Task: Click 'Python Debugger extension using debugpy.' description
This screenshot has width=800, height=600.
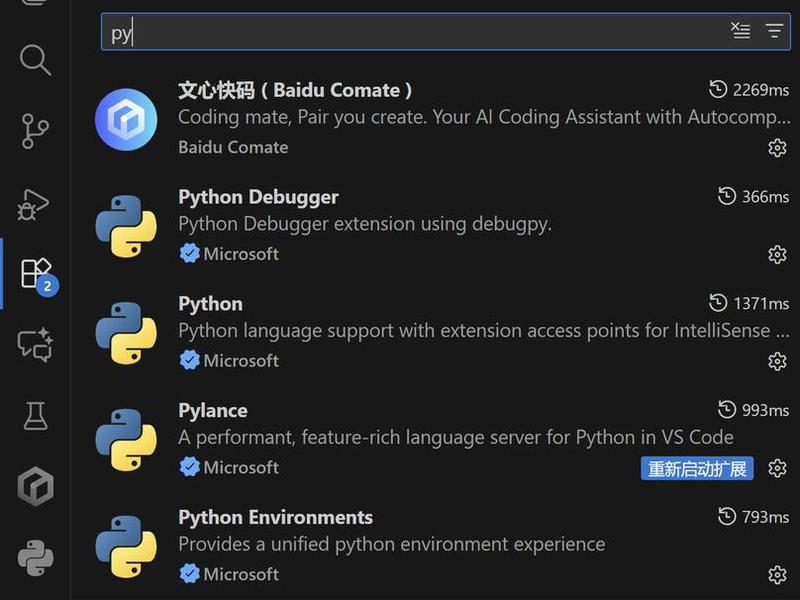Action: tap(365, 224)
